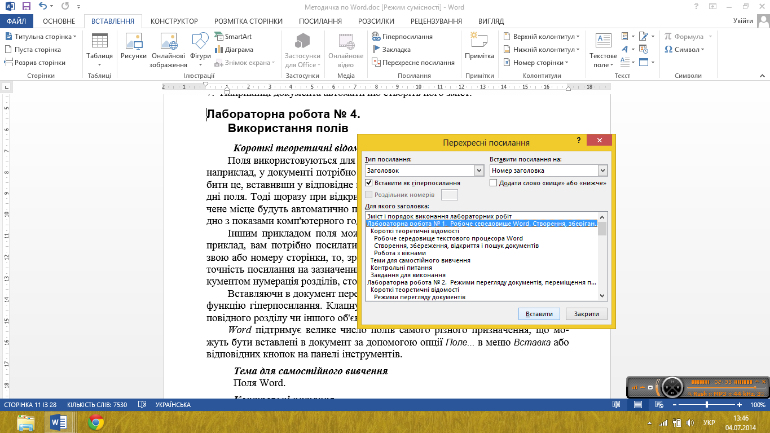Image resolution: width=770 pixels, height=433 pixels.
Task: Insert a page break with Розрив сторінки
Action: click(x=34, y=62)
